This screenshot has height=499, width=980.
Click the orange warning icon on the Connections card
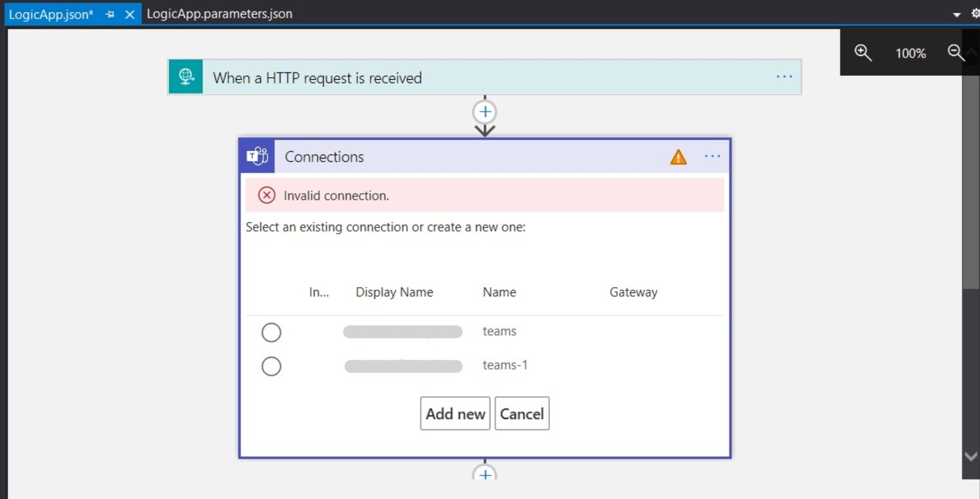tap(678, 157)
